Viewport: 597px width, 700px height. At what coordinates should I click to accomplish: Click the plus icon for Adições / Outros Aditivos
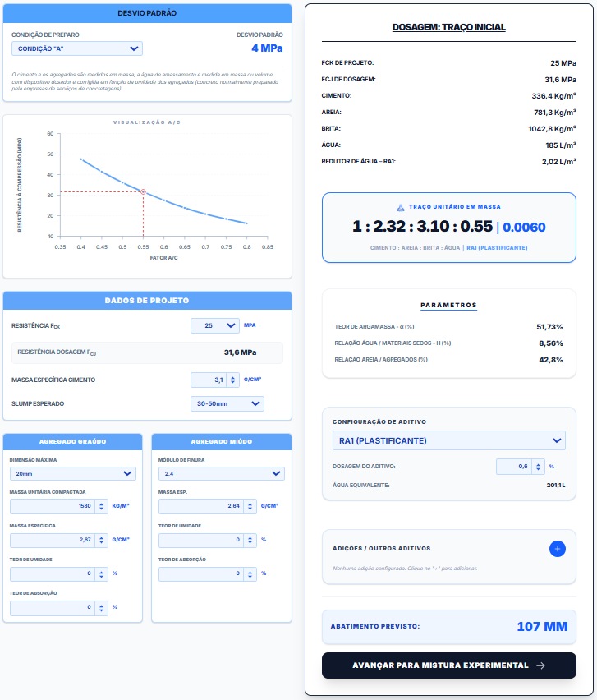tap(557, 548)
